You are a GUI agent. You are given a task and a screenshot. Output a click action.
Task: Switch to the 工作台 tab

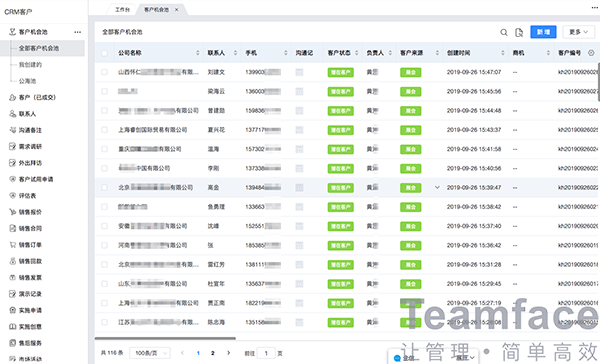[122, 10]
